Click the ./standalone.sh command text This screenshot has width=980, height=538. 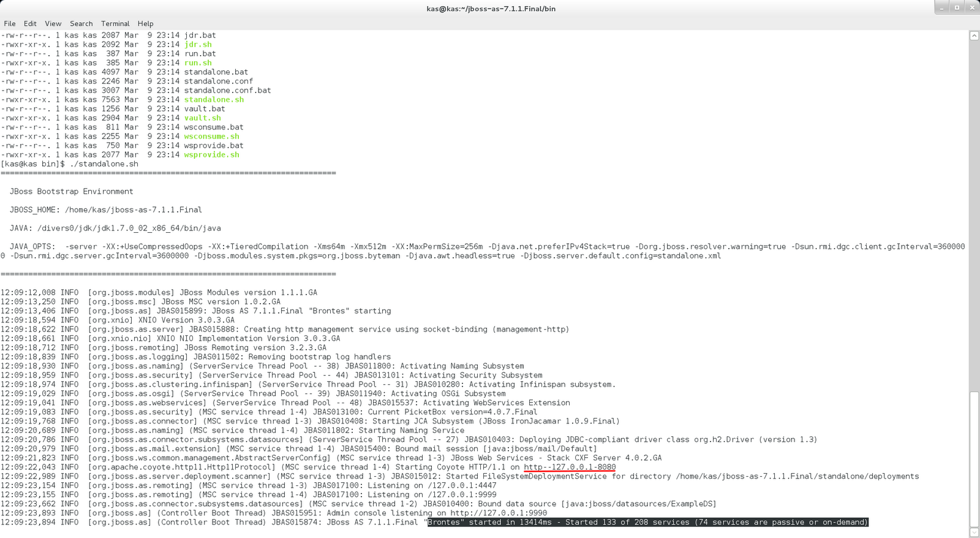pyautogui.click(x=104, y=164)
